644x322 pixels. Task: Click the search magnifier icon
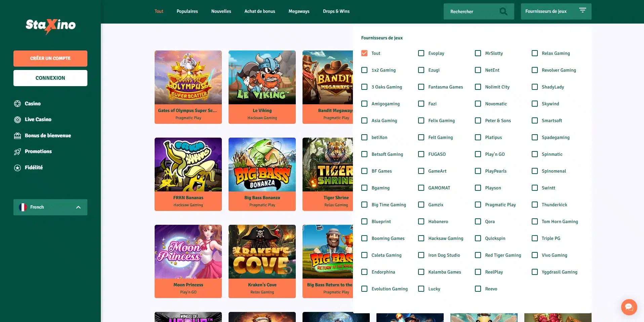pos(503,11)
